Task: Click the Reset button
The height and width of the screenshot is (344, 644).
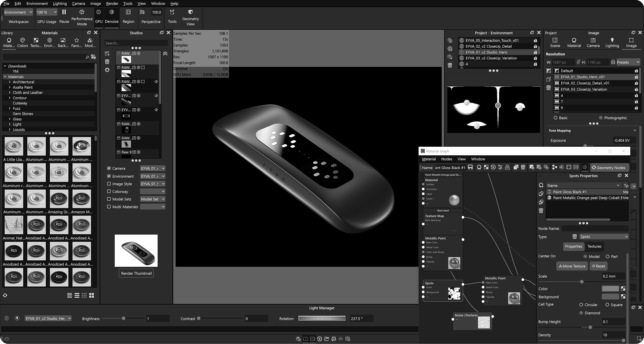Action: 598,266
